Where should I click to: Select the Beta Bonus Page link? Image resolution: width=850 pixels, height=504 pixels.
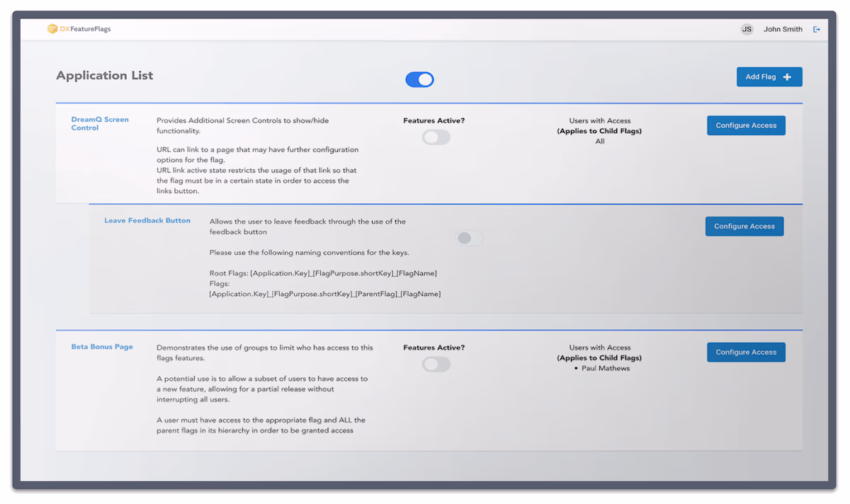tap(102, 347)
